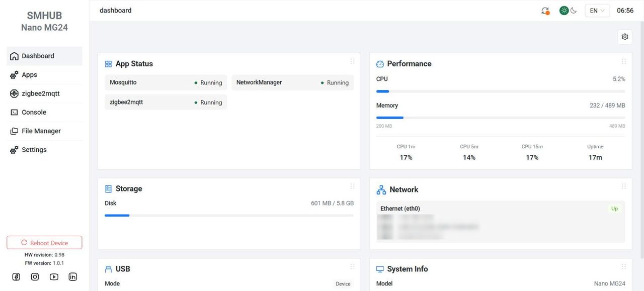
Task: Click the 601 MB / 5.8 GB disk value
Action: (332, 204)
